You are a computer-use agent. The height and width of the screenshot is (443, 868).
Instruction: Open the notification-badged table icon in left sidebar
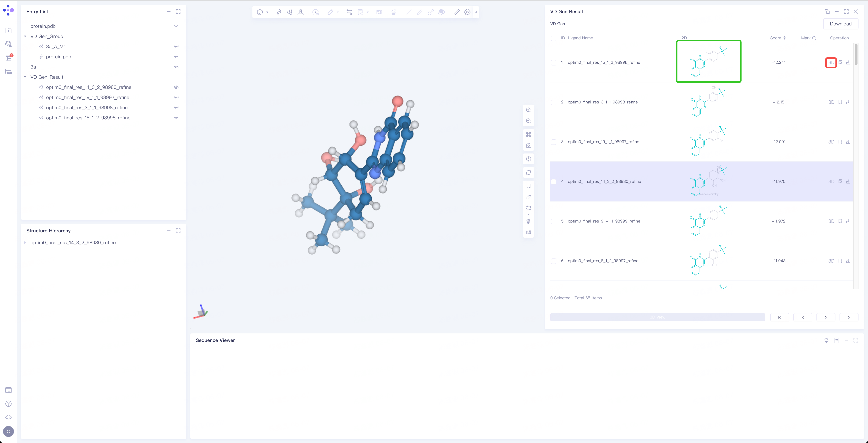[x=9, y=58]
